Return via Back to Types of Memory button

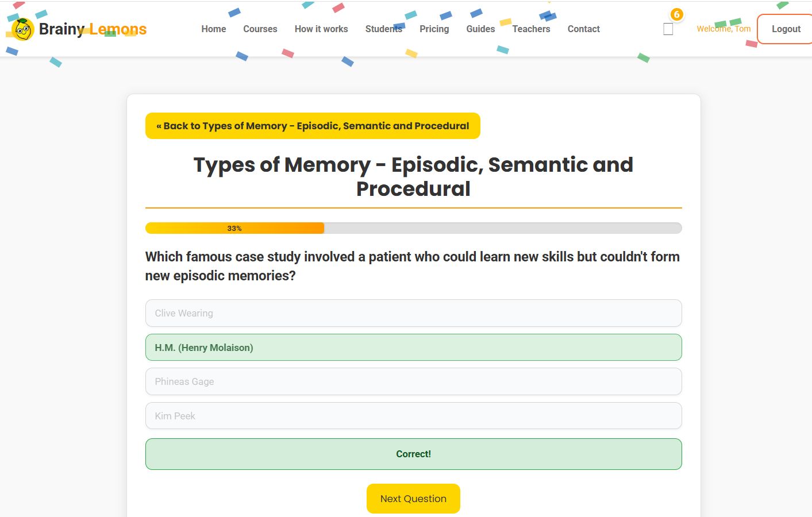[313, 126]
